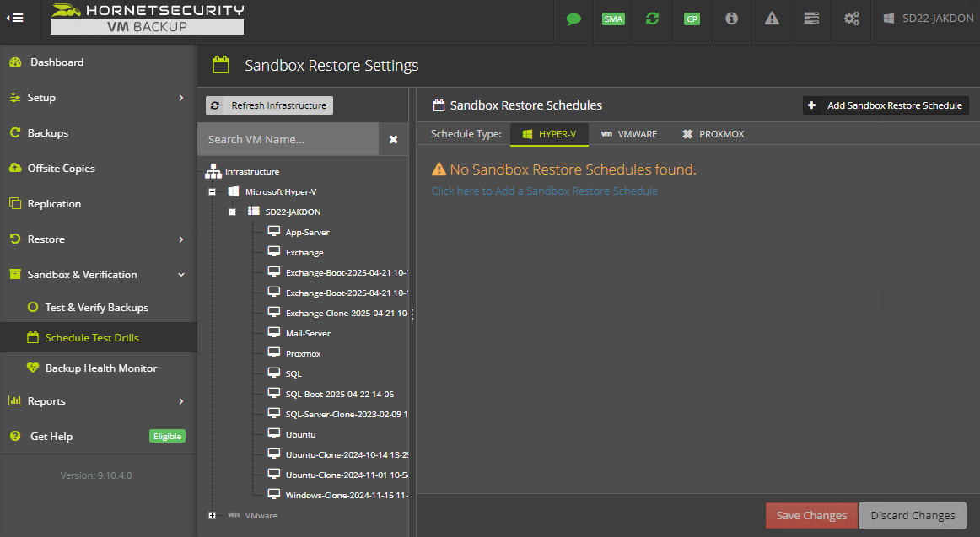980x537 pixels.
Task: Click the Search VM Name input field
Action: [288, 139]
